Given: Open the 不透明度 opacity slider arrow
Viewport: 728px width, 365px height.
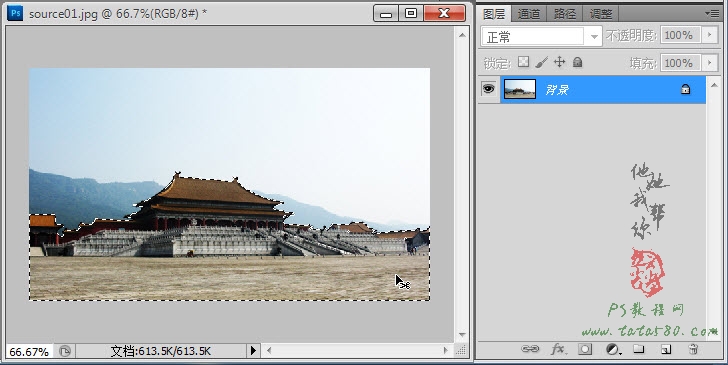Looking at the screenshot, I should [x=709, y=35].
